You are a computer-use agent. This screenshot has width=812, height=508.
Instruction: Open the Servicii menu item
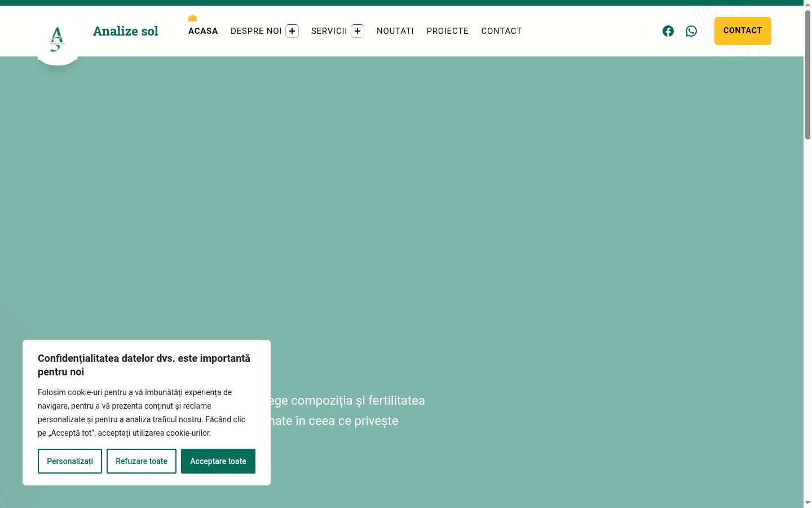pos(329,31)
